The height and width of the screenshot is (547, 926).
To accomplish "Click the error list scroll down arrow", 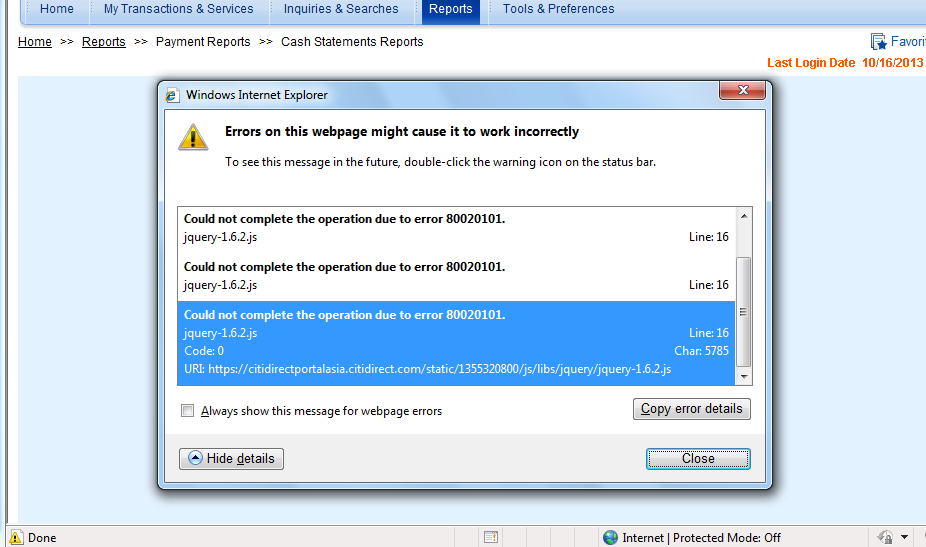I will point(744,376).
